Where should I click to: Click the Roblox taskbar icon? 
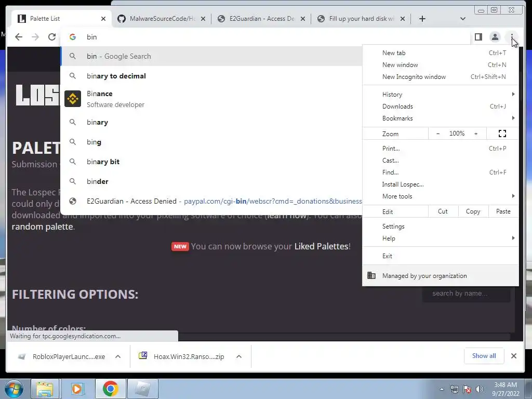click(142, 389)
